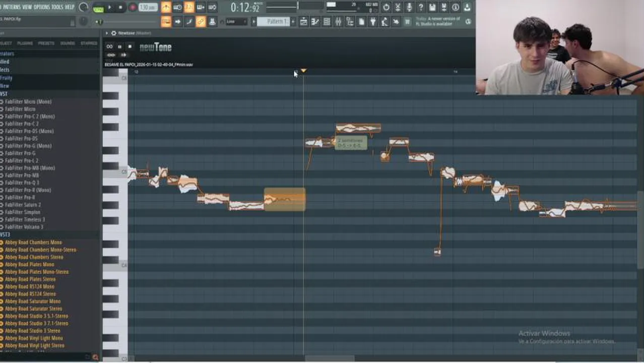644x363 pixels.
Task: Click the multilink to controllers icon
Action: tap(212, 22)
